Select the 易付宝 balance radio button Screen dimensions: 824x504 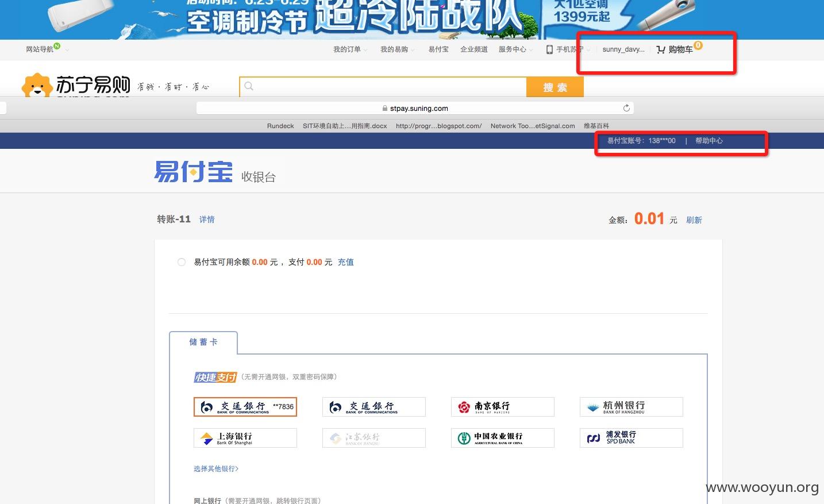pyautogui.click(x=182, y=262)
